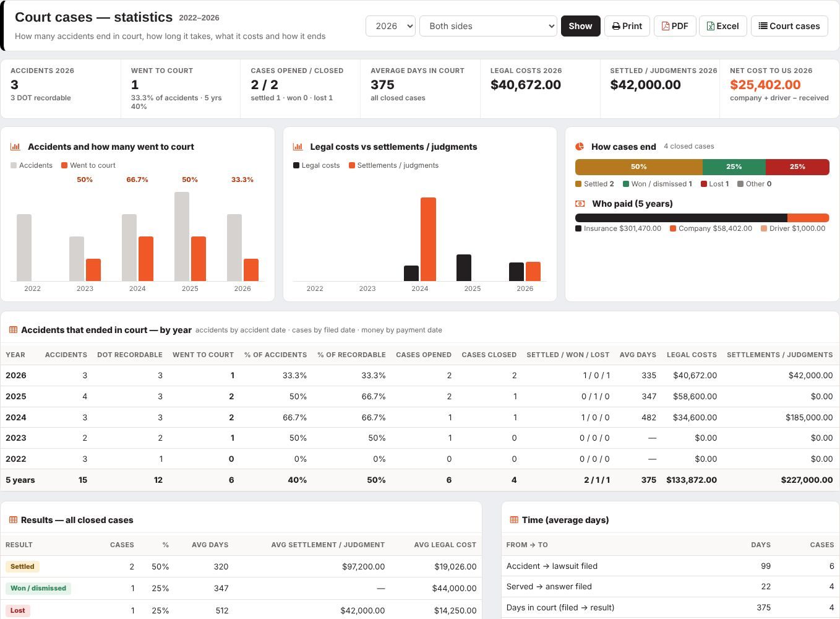Click table icon beside Results heading
The height and width of the screenshot is (619, 840).
(13, 520)
